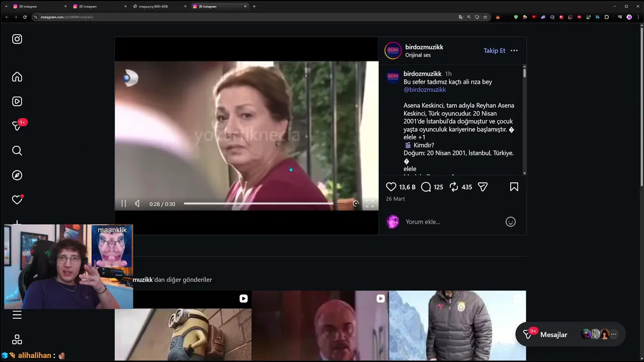Close the active Instagram tab
This screenshot has height=362, width=644.
pyautogui.click(x=245, y=7)
